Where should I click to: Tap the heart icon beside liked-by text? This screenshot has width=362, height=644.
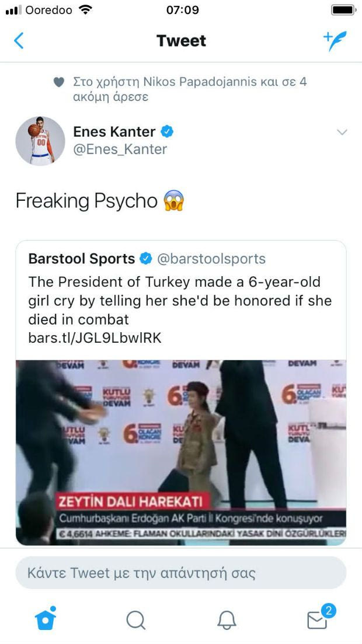(x=58, y=82)
